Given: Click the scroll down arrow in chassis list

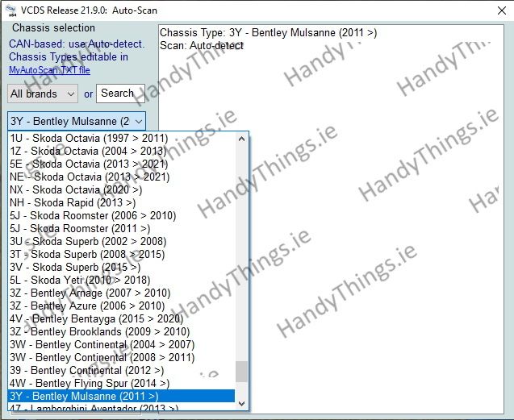Looking at the screenshot, I should (x=241, y=404).
